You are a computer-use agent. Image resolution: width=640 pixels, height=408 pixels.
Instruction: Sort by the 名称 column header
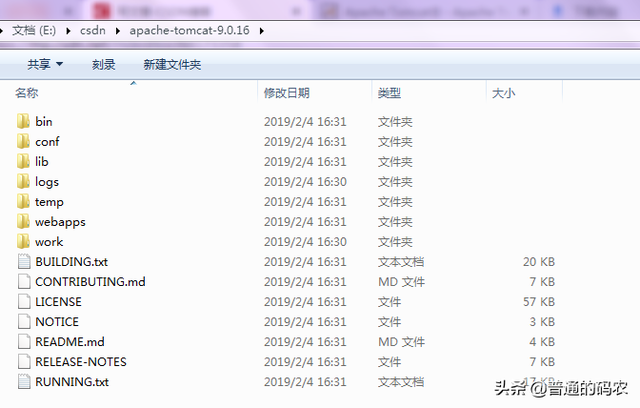(x=27, y=93)
